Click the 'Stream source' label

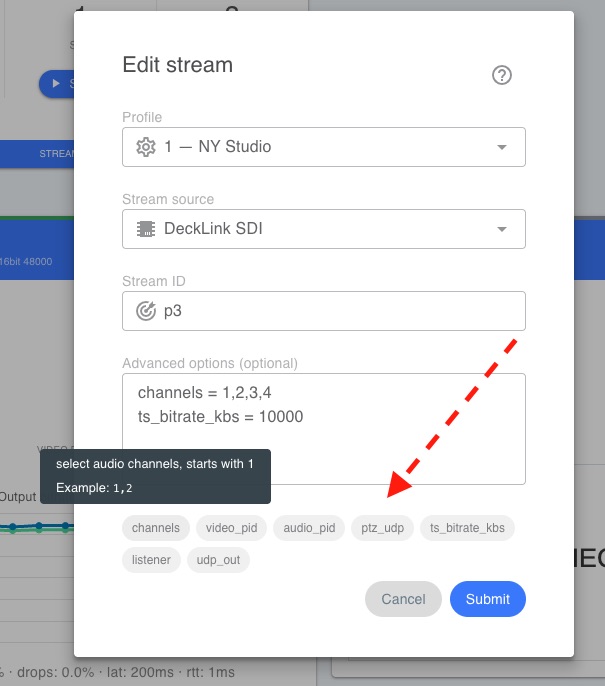(168, 199)
